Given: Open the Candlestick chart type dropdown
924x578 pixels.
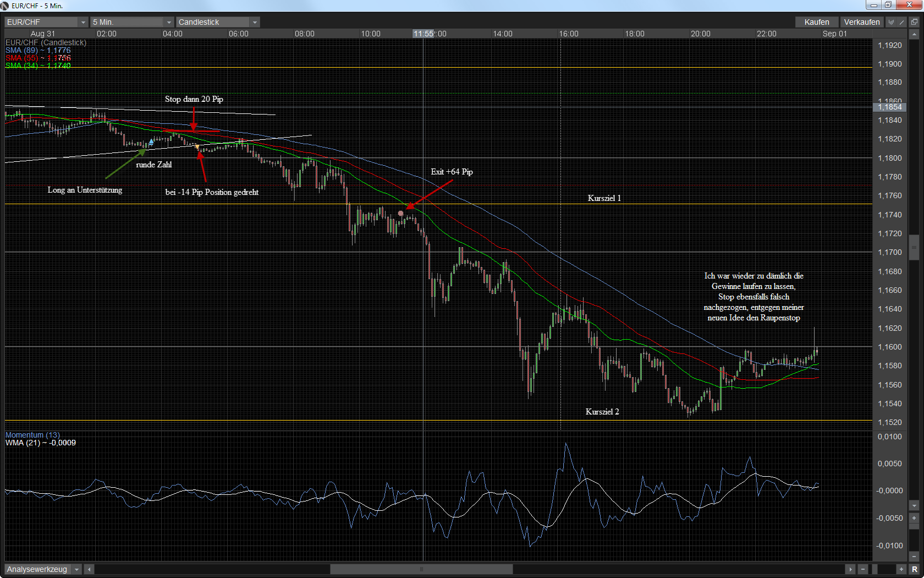Looking at the screenshot, I should click(218, 22).
